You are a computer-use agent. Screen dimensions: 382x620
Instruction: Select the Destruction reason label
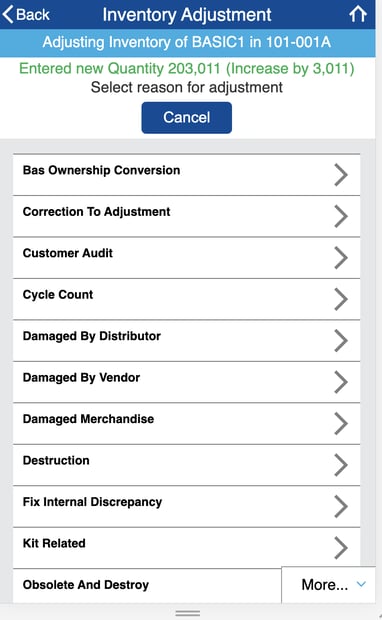coord(56,460)
